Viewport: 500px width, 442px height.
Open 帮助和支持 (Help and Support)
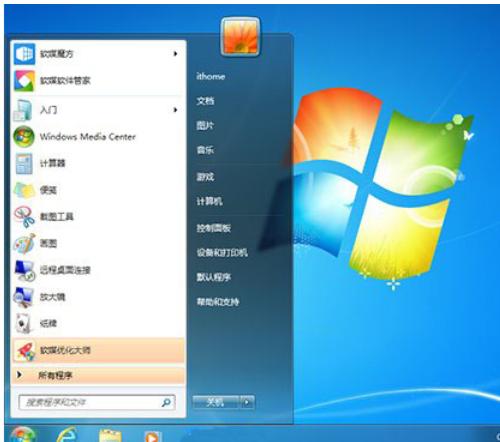(218, 302)
